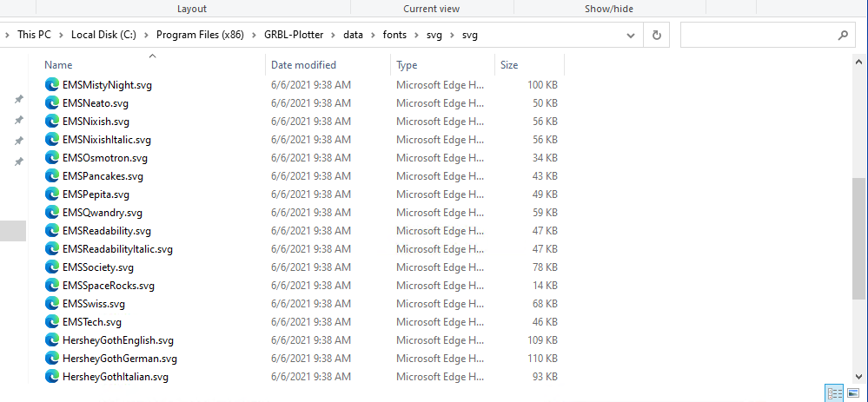The height and width of the screenshot is (402, 868).
Task: Switch to details view icon
Action: pyautogui.click(x=834, y=393)
